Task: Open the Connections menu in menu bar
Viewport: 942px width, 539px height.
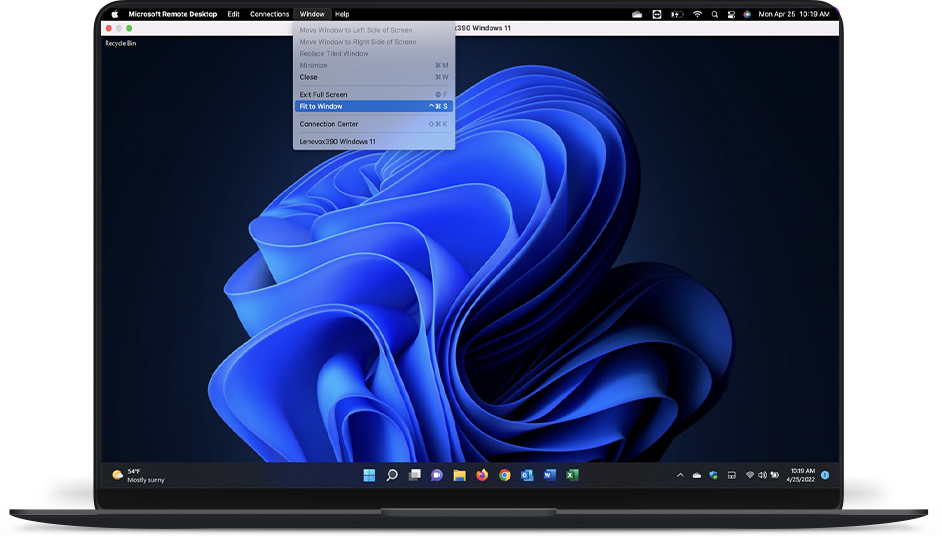Action: tap(269, 14)
